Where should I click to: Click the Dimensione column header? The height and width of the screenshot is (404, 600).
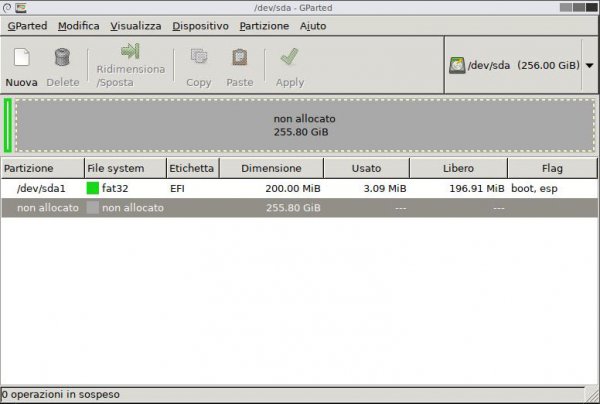click(271, 168)
